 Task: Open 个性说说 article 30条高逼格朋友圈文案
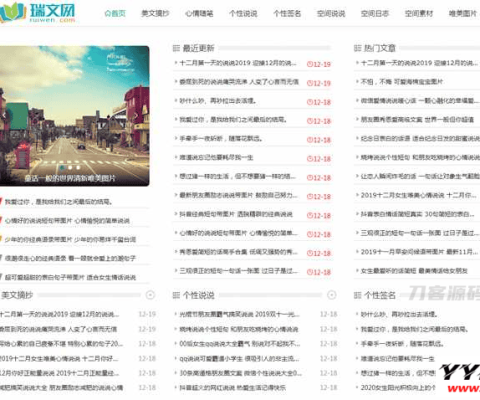pos(240,373)
